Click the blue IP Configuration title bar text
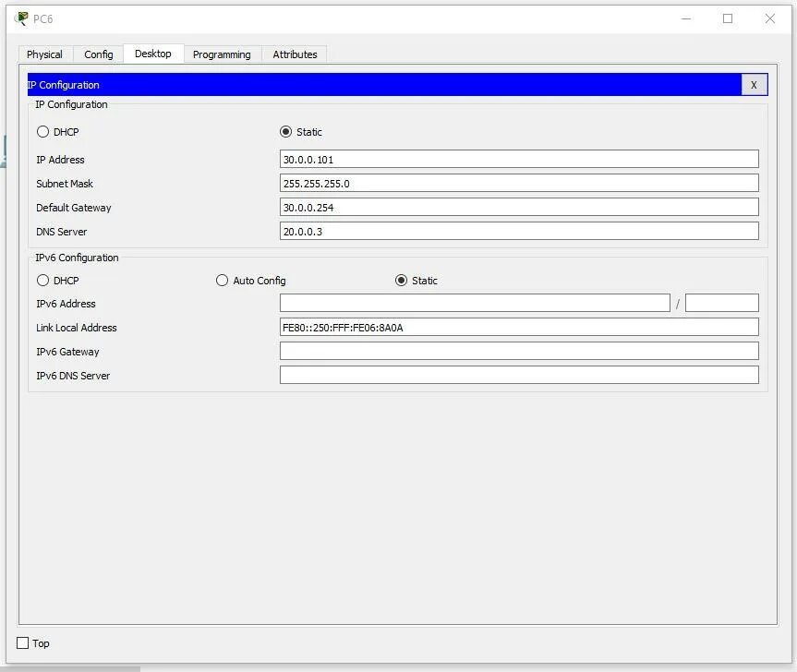The width and height of the screenshot is (797, 672). pos(63,85)
